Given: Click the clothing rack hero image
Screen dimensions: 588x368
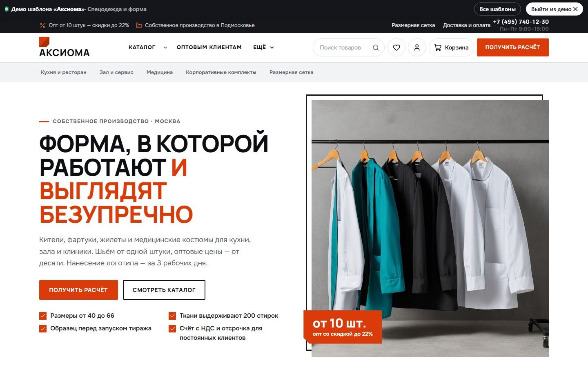Looking at the screenshot, I should click(x=430, y=229).
